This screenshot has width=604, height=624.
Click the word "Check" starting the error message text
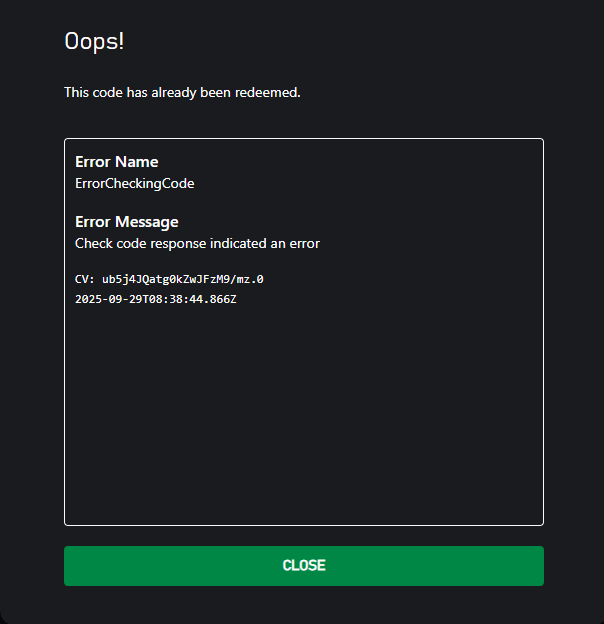94,243
